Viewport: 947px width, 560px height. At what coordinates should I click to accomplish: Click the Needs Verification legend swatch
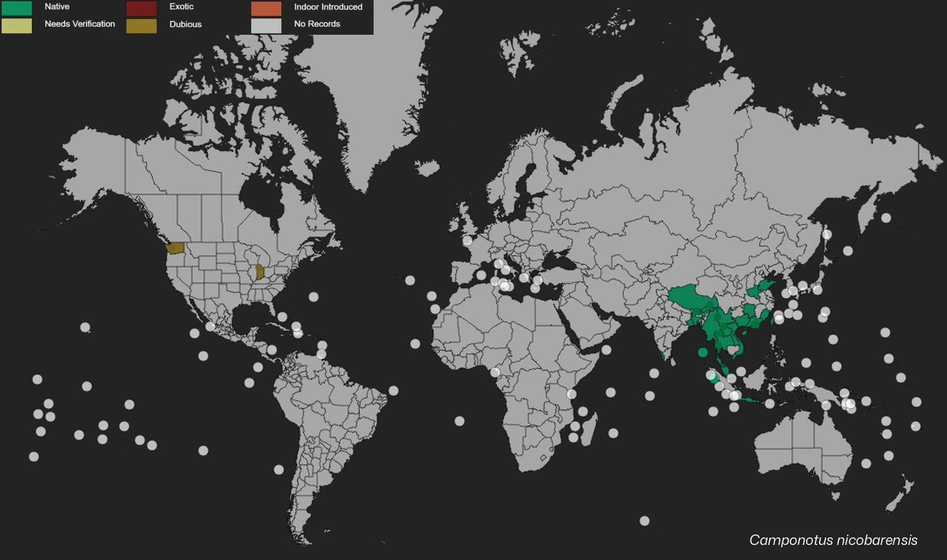pyautogui.click(x=17, y=25)
